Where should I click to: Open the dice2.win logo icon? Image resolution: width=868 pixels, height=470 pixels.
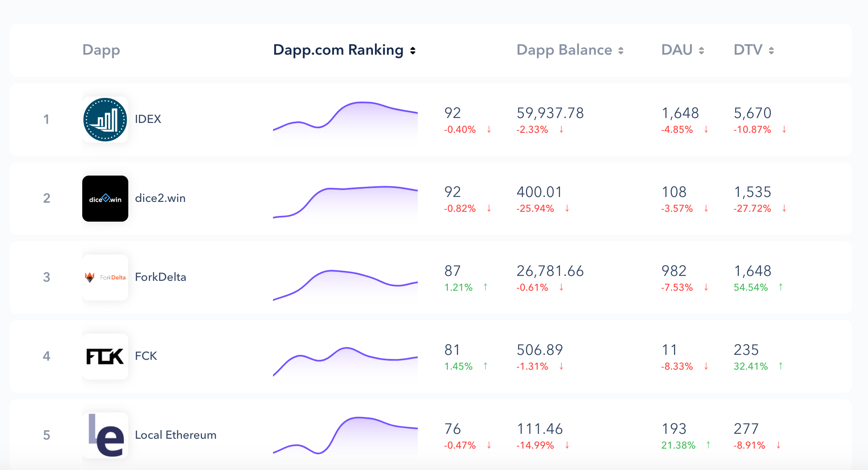(x=105, y=198)
